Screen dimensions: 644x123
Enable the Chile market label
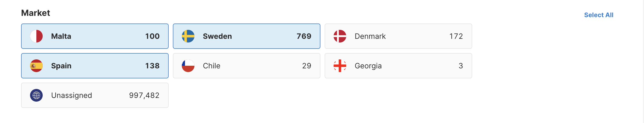pyautogui.click(x=212, y=66)
